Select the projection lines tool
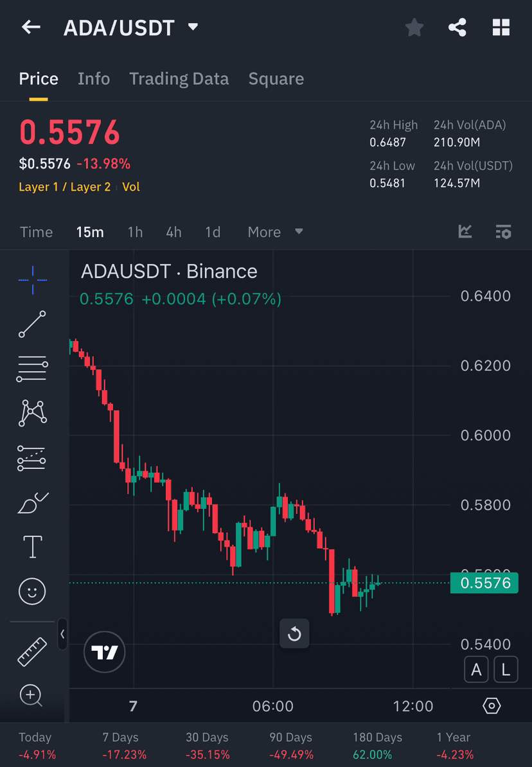The width and height of the screenshot is (532, 767). 32,458
